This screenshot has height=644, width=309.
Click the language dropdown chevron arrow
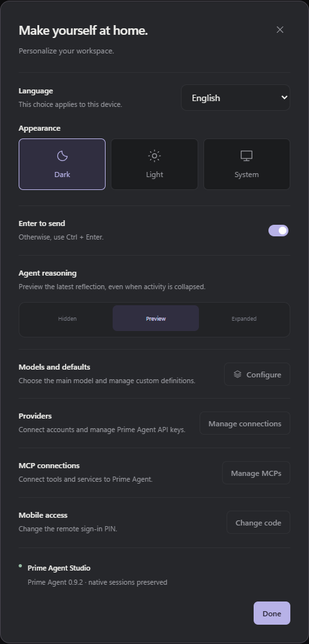point(284,98)
